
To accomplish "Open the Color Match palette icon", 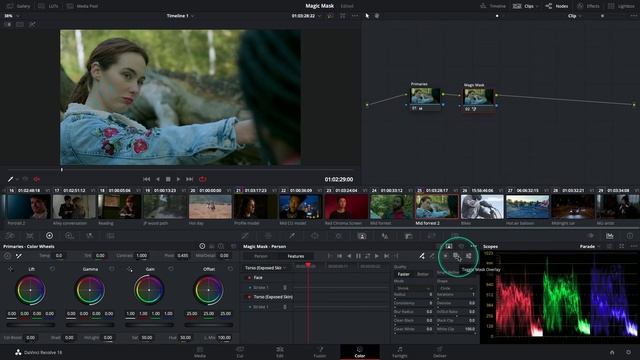I will [x=30, y=236].
